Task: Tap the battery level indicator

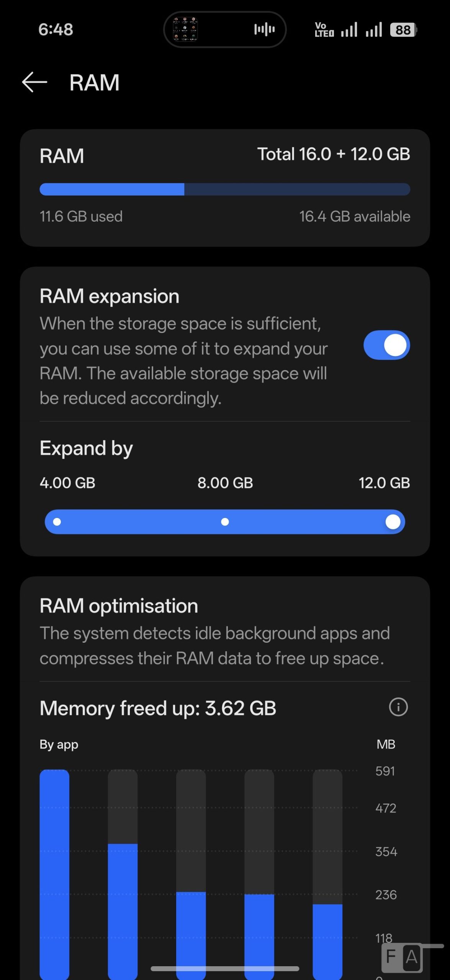Action: (403, 30)
